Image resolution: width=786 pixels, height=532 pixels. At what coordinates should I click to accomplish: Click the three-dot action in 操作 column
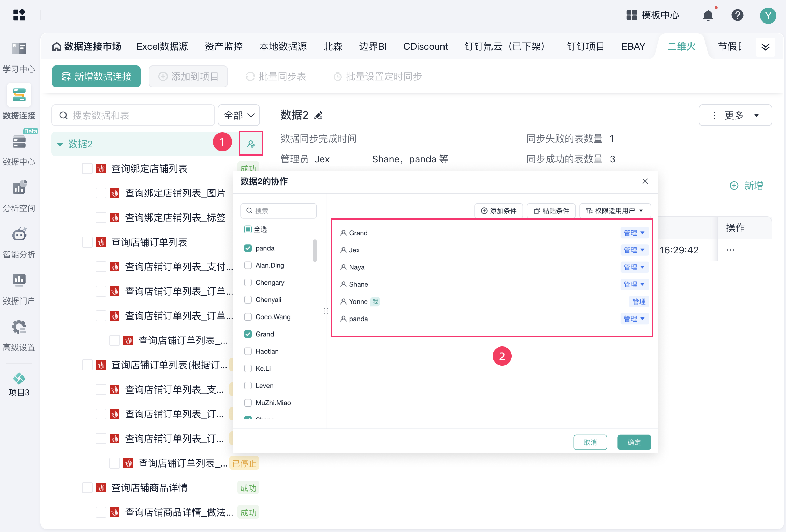point(731,250)
